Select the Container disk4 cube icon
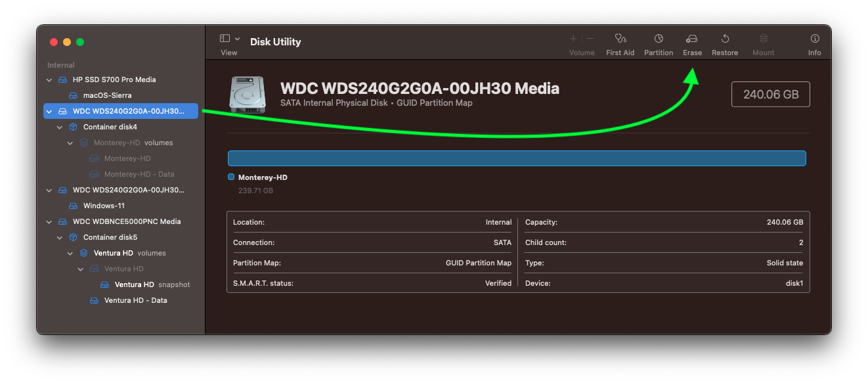 pos(73,127)
